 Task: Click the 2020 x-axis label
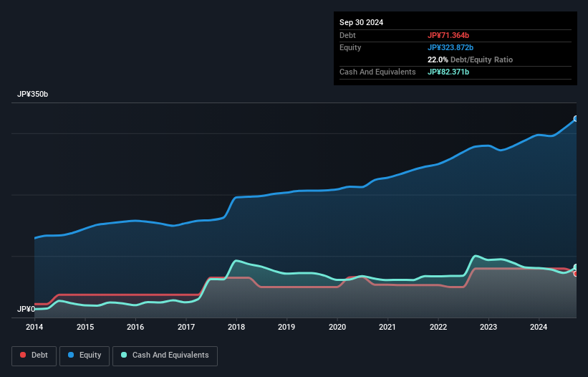pyautogui.click(x=337, y=327)
